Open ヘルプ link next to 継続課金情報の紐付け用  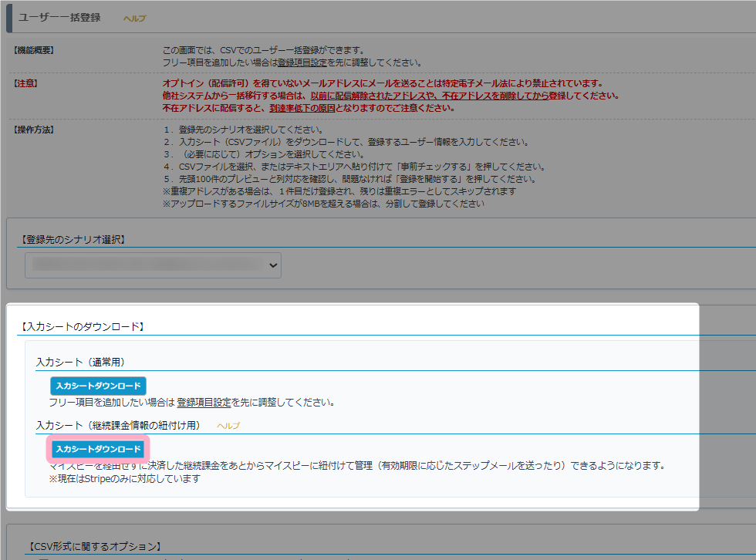(x=228, y=426)
